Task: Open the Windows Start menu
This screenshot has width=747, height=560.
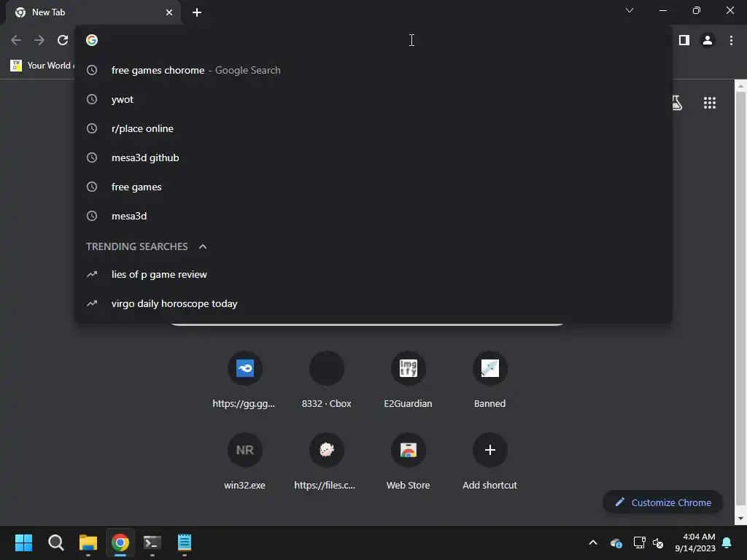Action: 23,542
